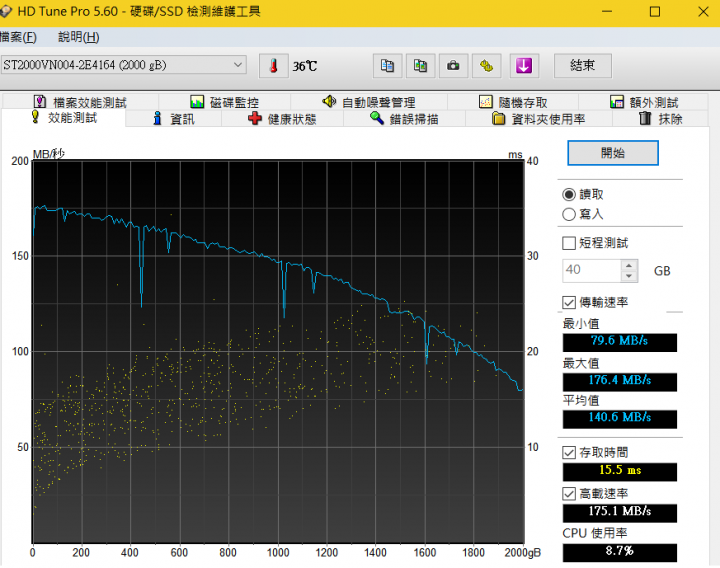This screenshot has height=568, width=720.
Task: Toggle the 存取時間 checkbox
Action: [569, 452]
